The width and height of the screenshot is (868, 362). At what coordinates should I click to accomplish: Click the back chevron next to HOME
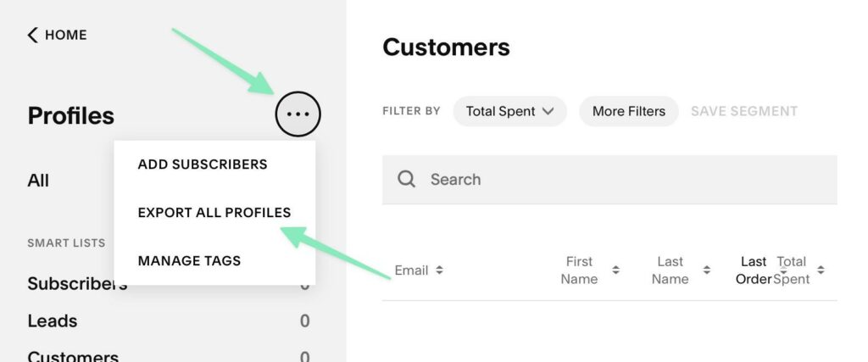click(33, 35)
